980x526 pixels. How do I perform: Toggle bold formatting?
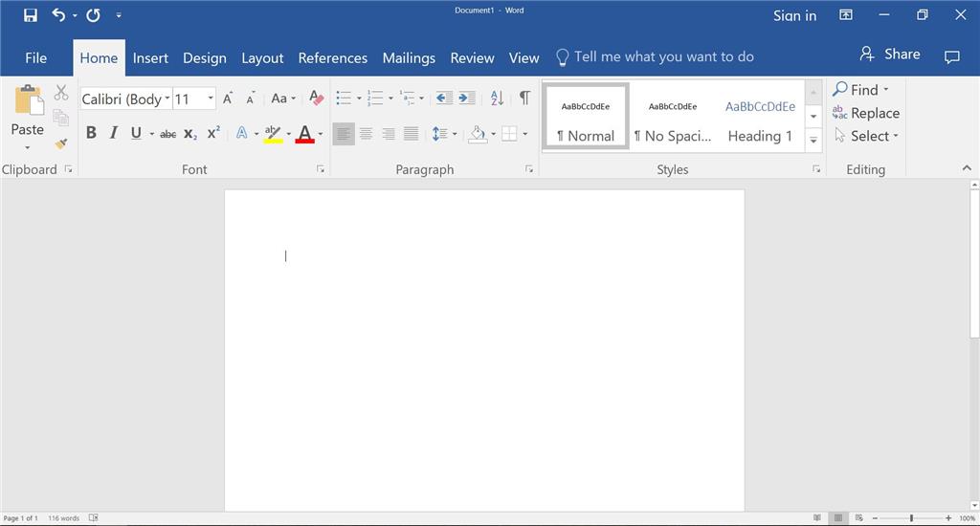pos(91,133)
